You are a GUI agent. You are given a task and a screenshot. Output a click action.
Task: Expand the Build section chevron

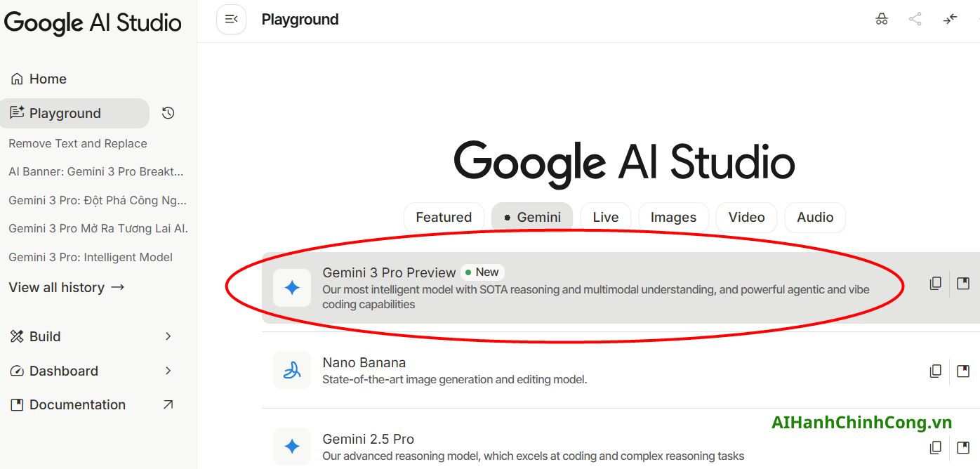pos(168,336)
